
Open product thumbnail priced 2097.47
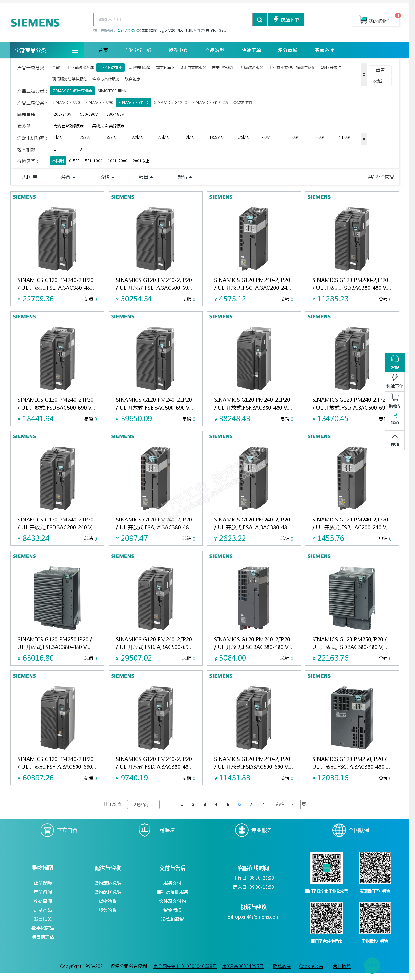155,478
